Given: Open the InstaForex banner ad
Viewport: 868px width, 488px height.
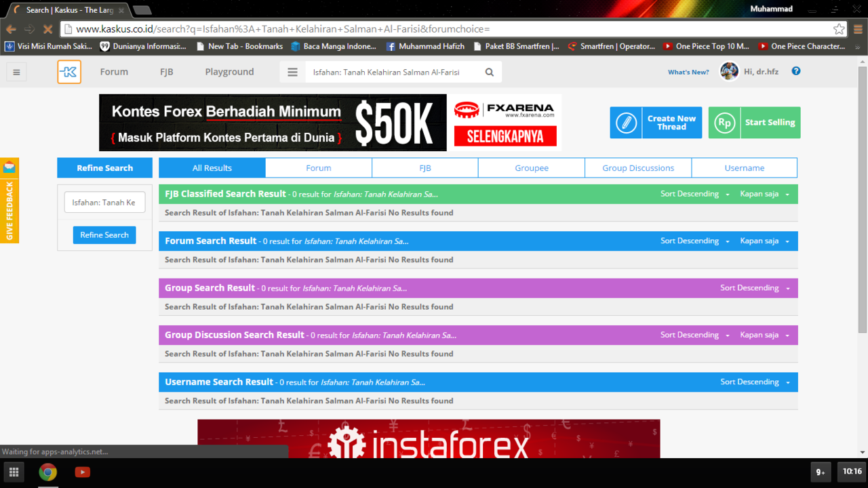Looking at the screenshot, I should click(429, 439).
